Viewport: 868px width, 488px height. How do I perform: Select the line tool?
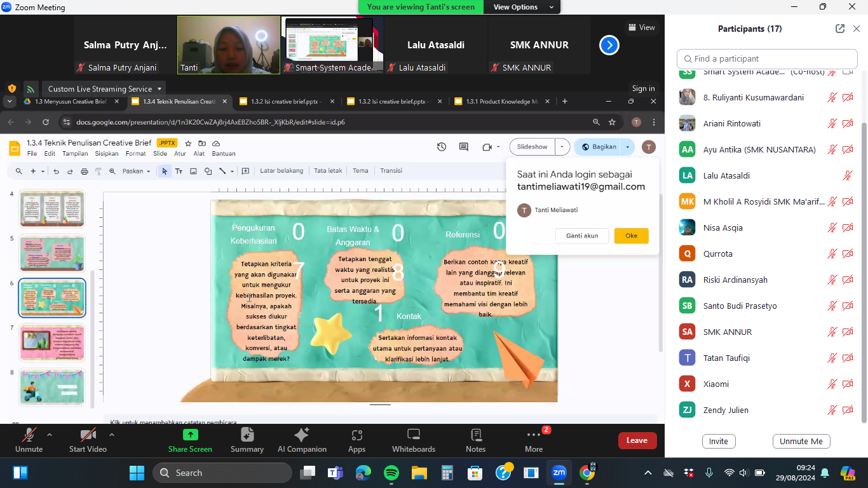(x=222, y=171)
